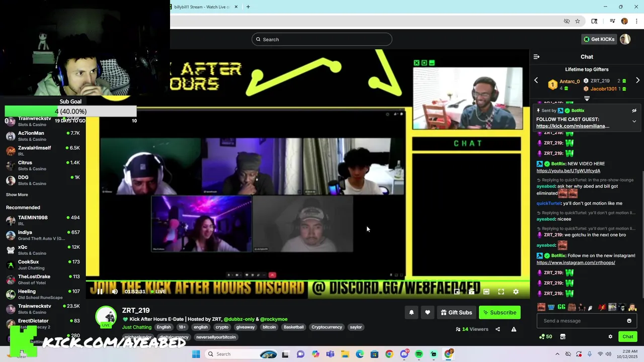
Task: Go to previous top gifters page
Action: pos(536,80)
